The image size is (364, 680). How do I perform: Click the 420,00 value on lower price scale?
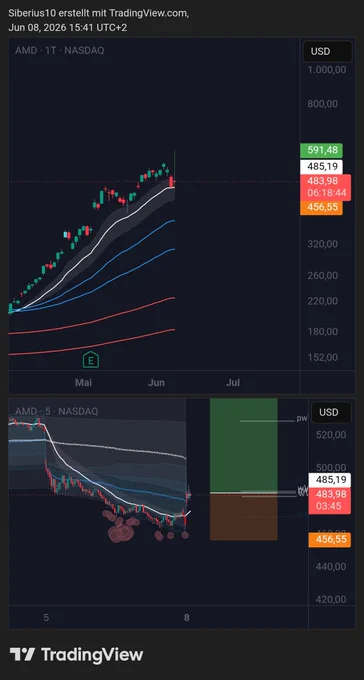click(x=331, y=599)
